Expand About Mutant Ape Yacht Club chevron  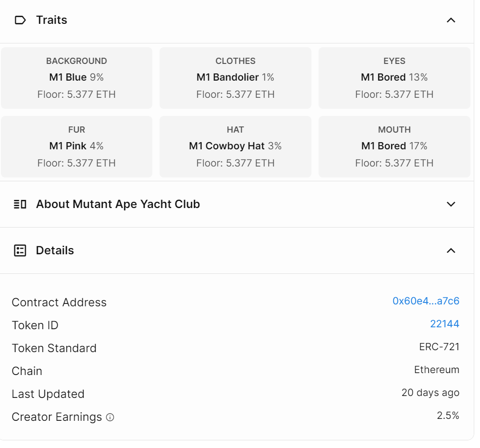pyautogui.click(x=451, y=204)
